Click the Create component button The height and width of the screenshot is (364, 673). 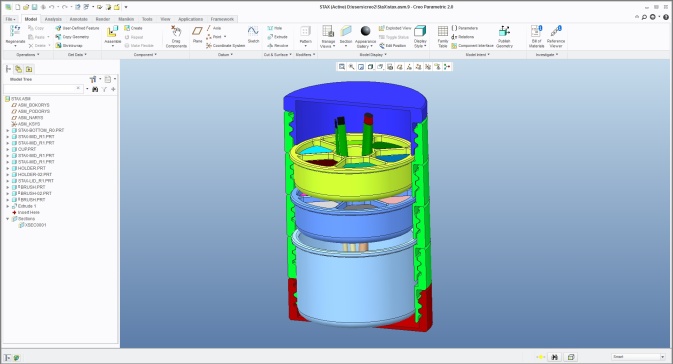click(x=133, y=28)
